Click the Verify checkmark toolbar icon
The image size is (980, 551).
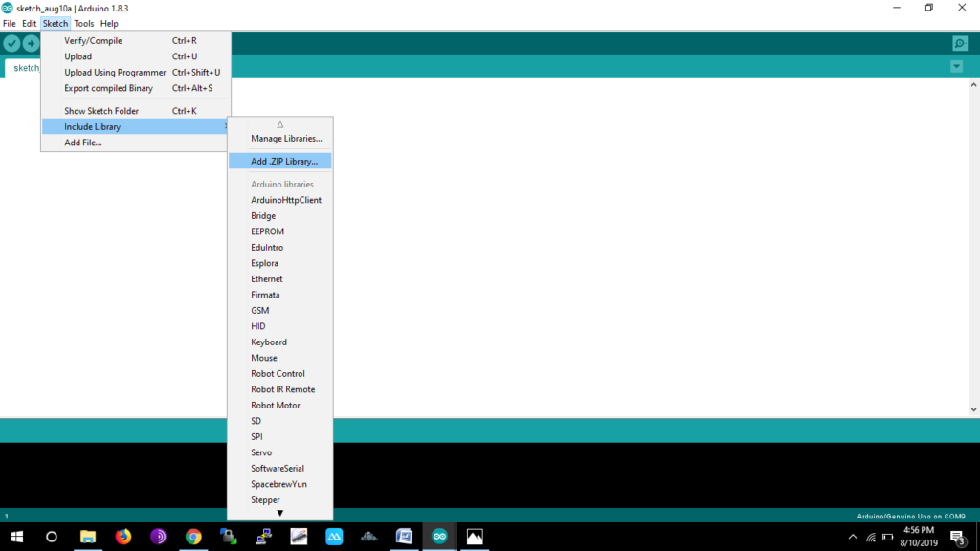11,43
